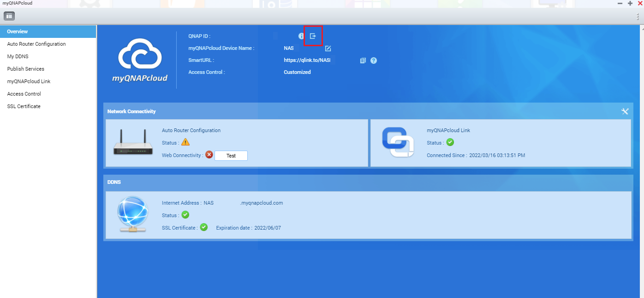
Task: Select Auto Router Configuration in sidebar
Action: tap(36, 44)
